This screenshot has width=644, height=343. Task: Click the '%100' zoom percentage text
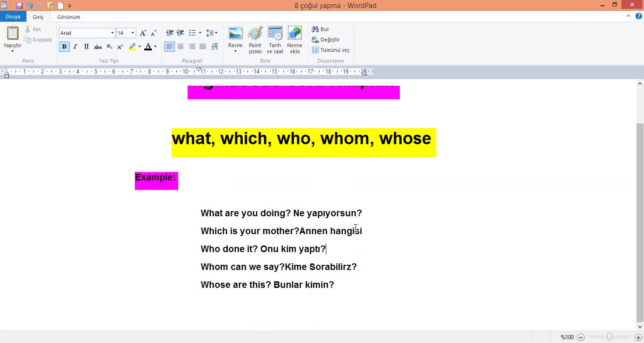[567, 337]
